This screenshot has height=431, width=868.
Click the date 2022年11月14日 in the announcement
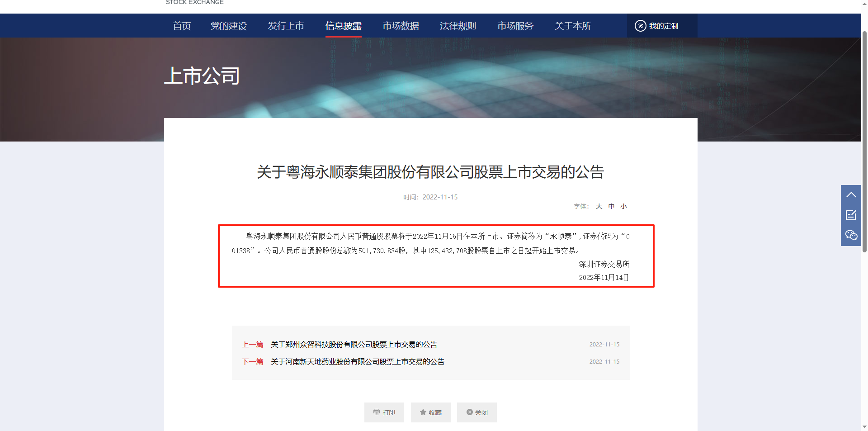604,278
